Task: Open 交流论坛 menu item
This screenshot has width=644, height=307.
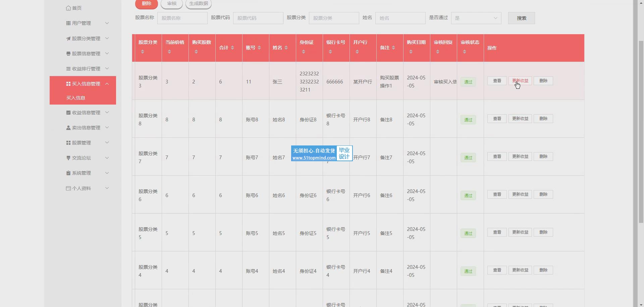Action: pos(83,158)
